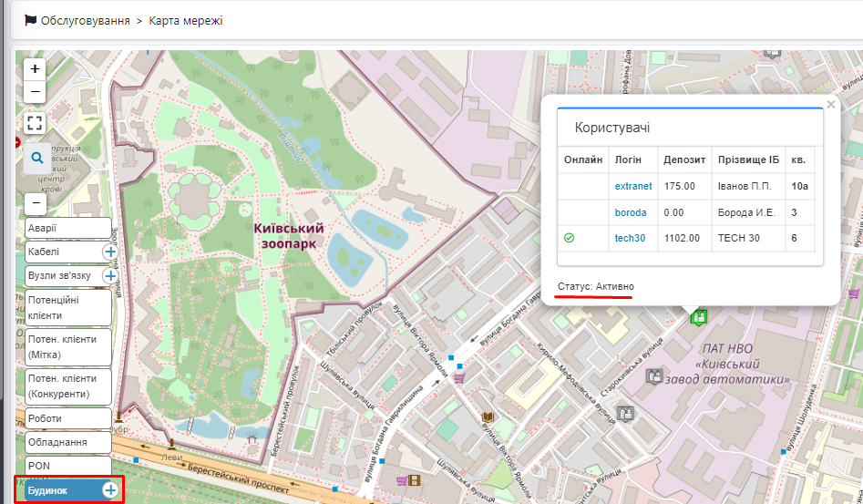Enter fullscreen map view
This screenshot has width=863, height=504.
pos(35,123)
